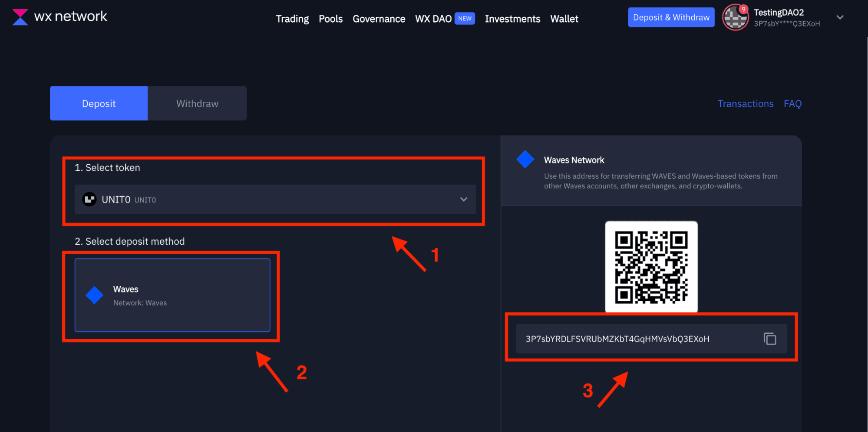Image resolution: width=868 pixels, height=432 pixels.
Task: Go to Wallet page
Action: [x=564, y=19]
